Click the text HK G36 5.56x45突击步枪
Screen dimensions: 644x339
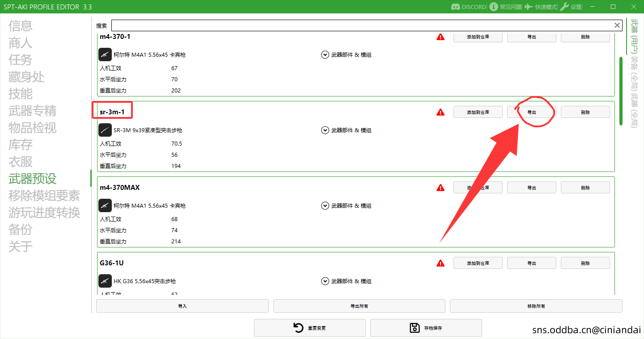(145, 281)
